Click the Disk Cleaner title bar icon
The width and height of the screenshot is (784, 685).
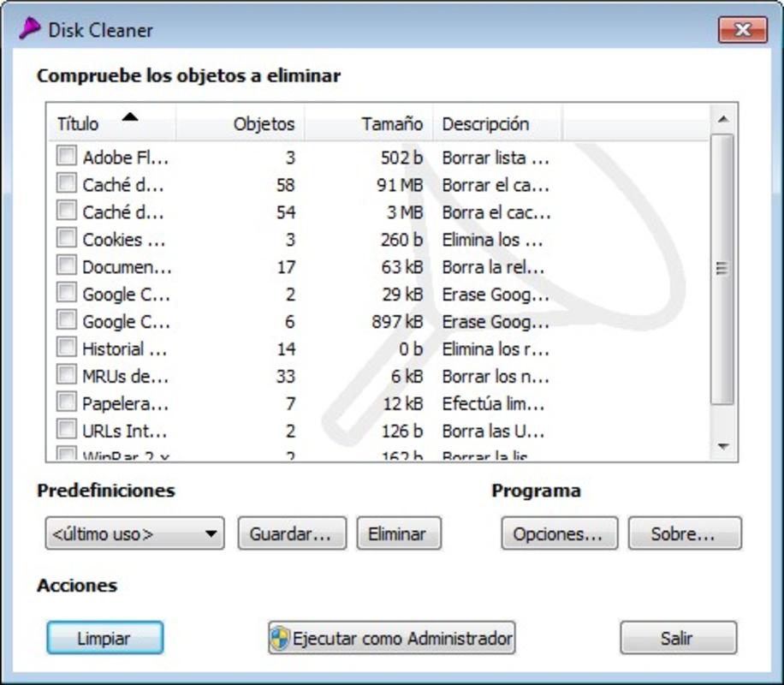29,28
